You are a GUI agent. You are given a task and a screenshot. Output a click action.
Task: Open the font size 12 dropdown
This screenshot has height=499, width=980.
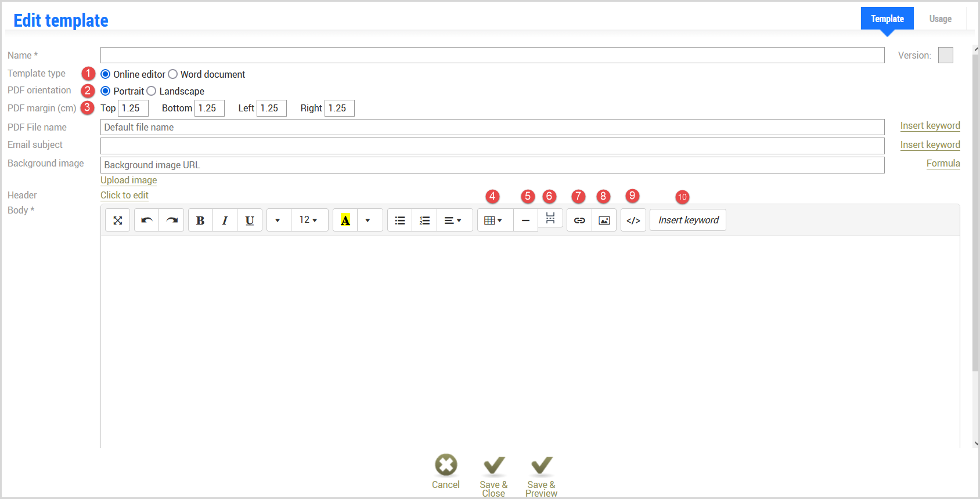[x=309, y=220]
